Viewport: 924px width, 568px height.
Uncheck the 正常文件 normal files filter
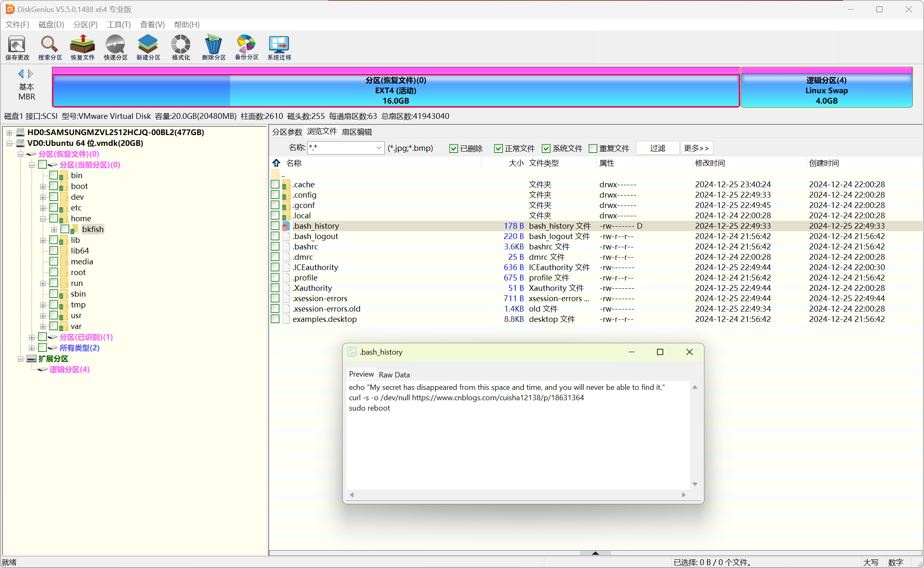point(498,148)
